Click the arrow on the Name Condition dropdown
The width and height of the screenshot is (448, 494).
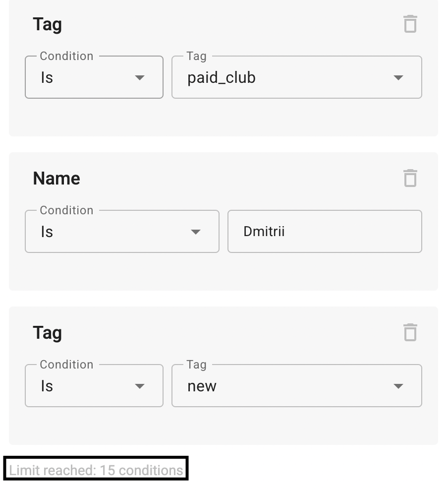click(196, 232)
